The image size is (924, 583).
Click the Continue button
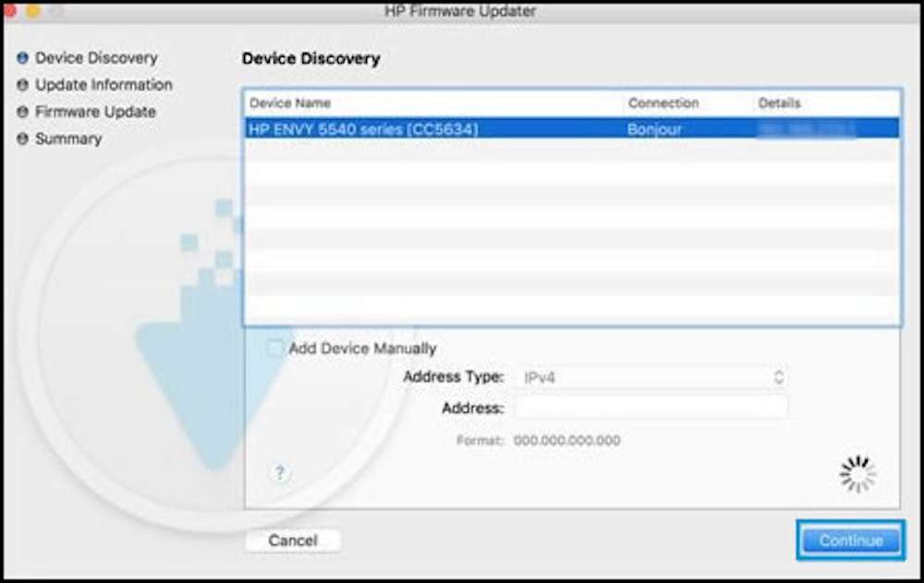tap(851, 540)
